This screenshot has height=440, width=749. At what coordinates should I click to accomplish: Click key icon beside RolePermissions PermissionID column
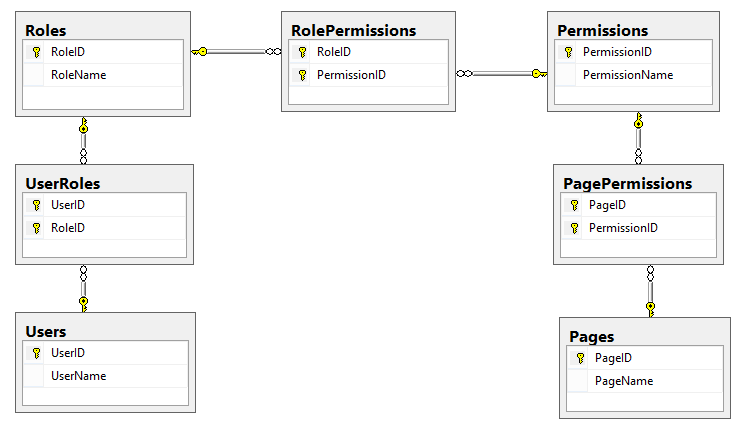tap(302, 75)
